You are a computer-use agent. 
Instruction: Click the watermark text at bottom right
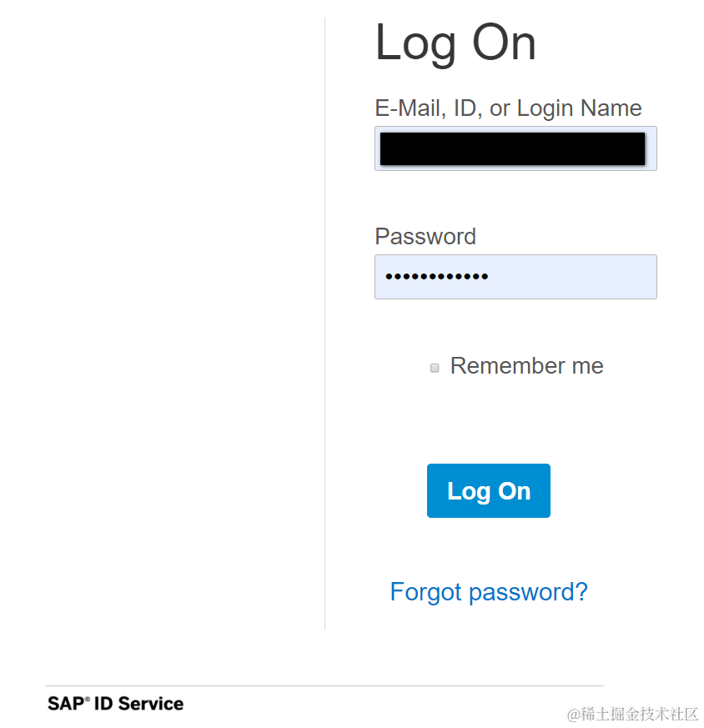point(632,715)
